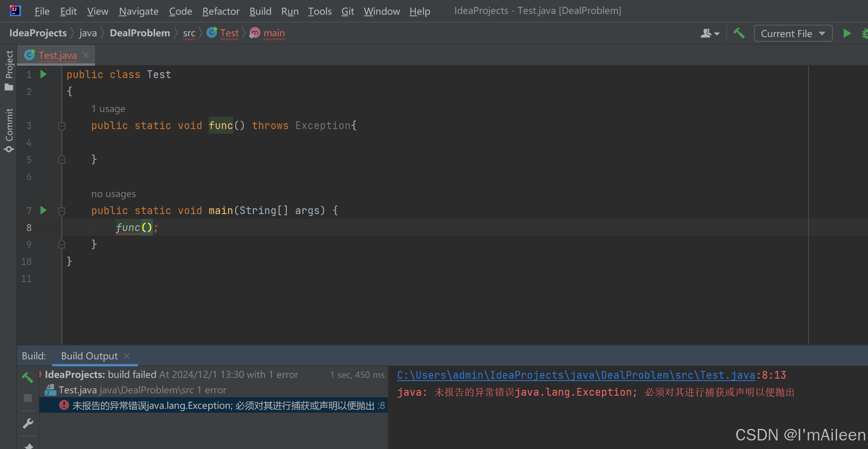868x449 pixels.
Task: Click the stop square in Build panel
Action: pos(27,398)
